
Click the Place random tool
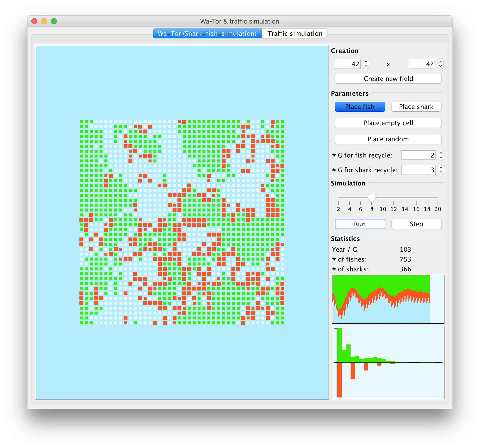388,139
